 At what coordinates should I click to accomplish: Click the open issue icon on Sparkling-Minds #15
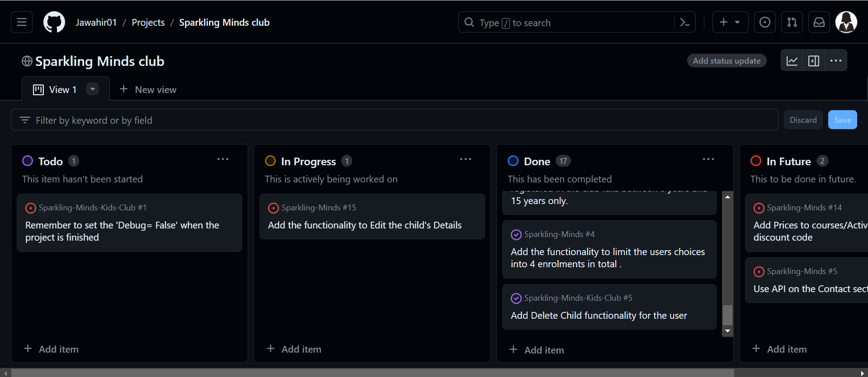pyautogui.click(x=274, y=208)
